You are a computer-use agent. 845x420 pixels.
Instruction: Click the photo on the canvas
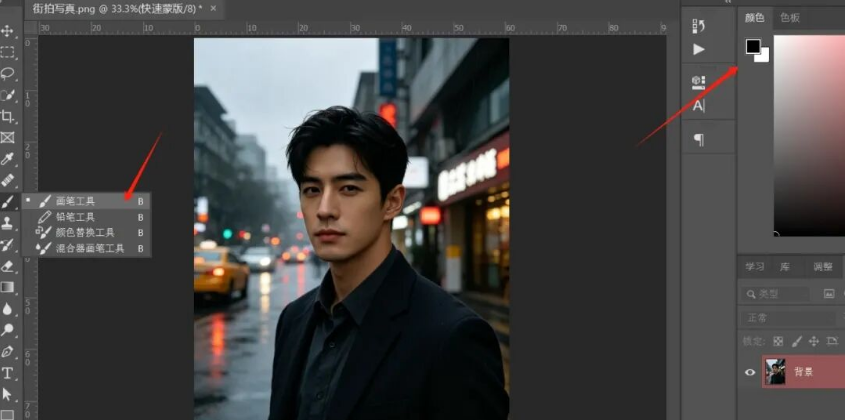(351, 229)
